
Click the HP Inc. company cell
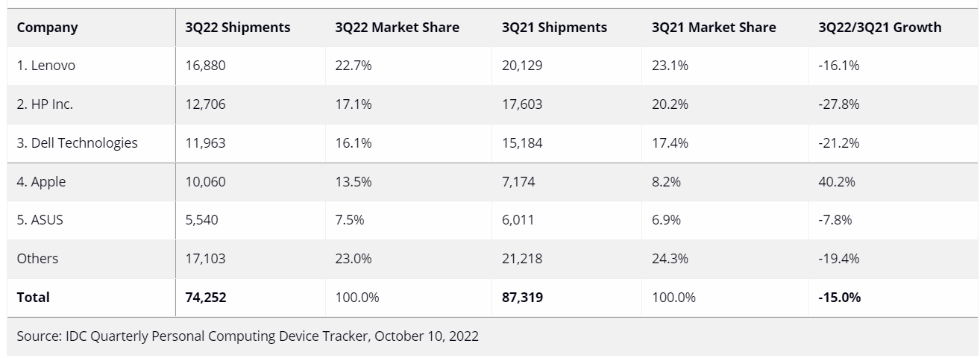45,104
